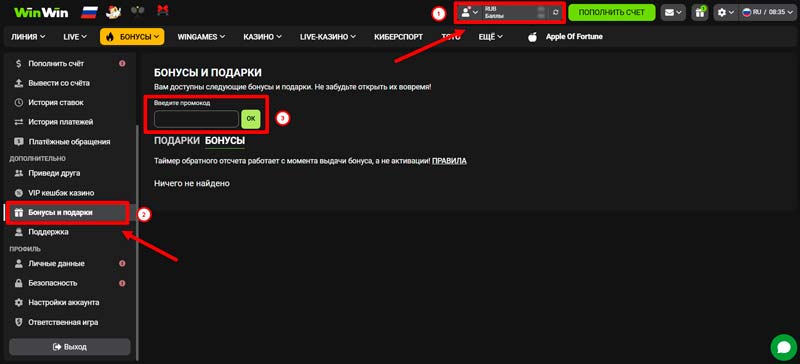Open the messages envelope dropdown
Viewport: 800px width, 364px height.
673,12
